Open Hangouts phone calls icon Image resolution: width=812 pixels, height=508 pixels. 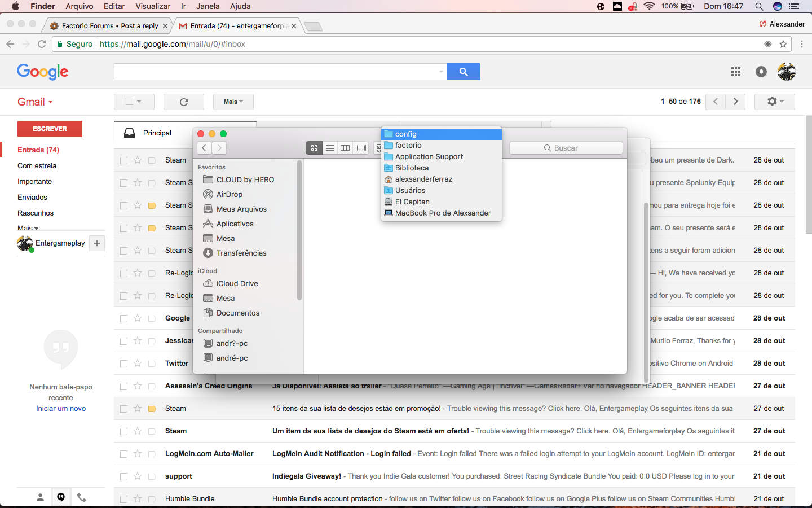[x=82, y=497]
